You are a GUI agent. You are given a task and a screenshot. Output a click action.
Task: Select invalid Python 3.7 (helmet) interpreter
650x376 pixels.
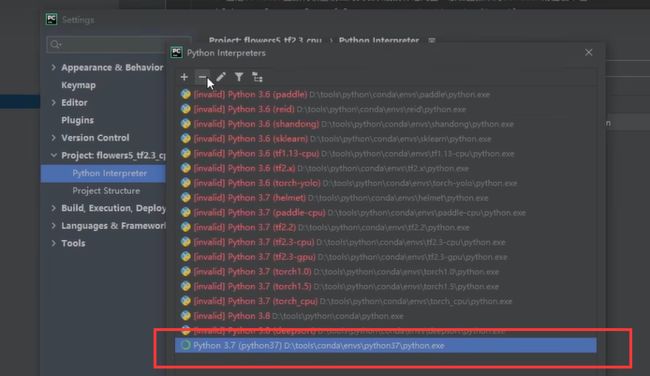tap(386, 198)
